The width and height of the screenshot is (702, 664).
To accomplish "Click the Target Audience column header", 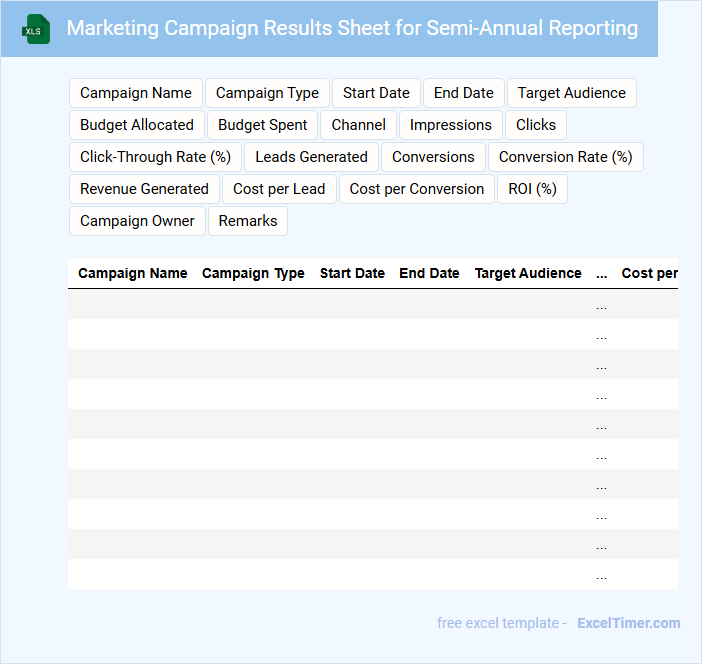I will [528, 273].
